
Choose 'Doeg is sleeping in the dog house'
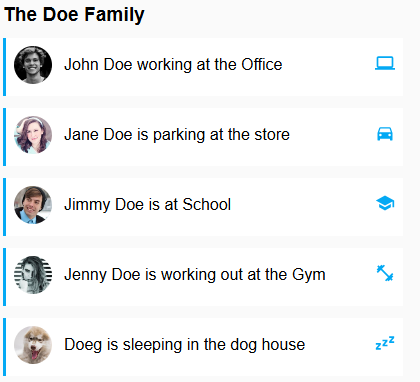tap(184, 345)
